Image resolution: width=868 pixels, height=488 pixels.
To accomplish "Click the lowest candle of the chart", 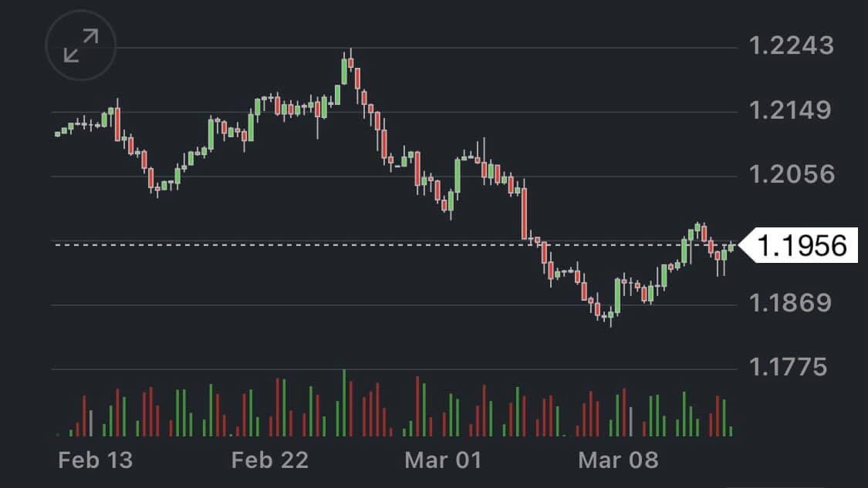I will 610,314.
